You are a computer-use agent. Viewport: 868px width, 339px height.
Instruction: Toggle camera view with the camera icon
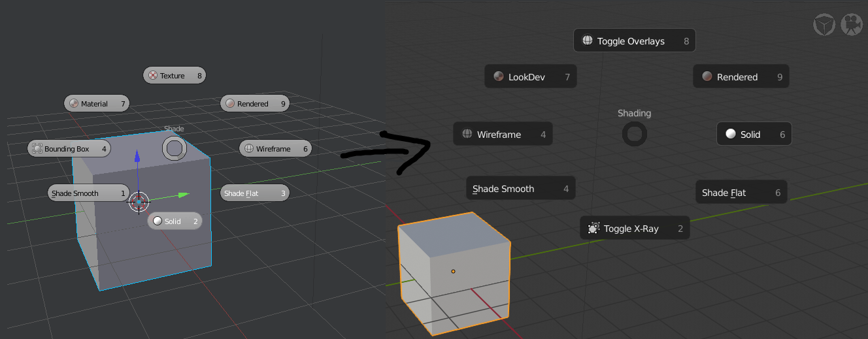[851, 25]
